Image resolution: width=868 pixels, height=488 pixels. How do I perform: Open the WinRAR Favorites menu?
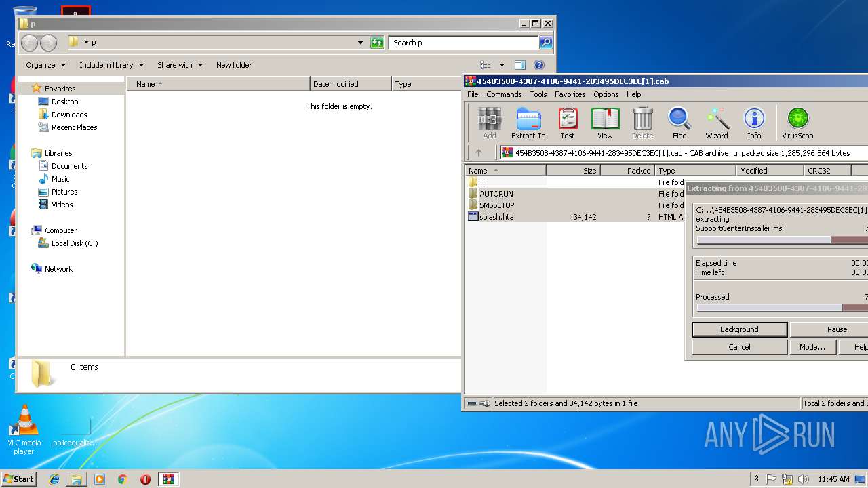pyautogui.click(x=570, y=94)
